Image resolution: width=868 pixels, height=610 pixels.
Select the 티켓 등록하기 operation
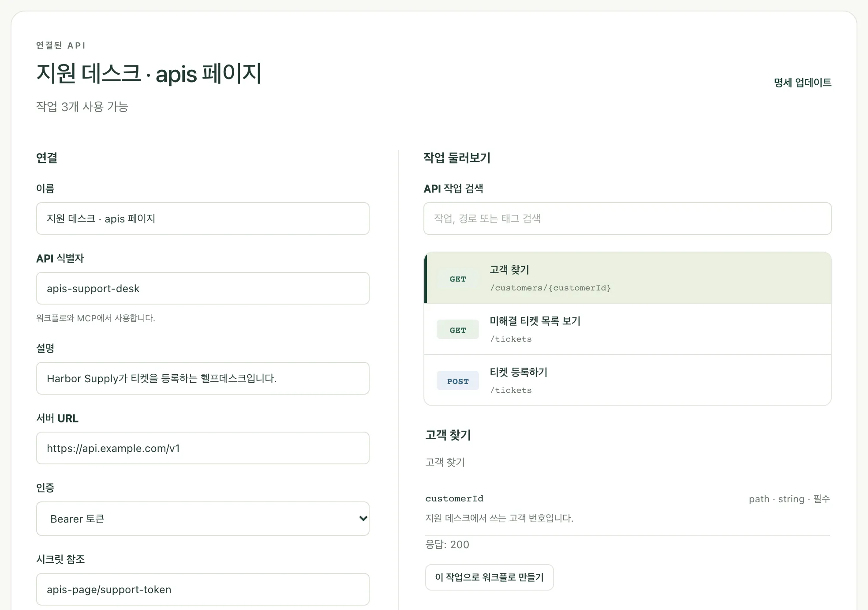pyautogui.click(x=628, y=380)
